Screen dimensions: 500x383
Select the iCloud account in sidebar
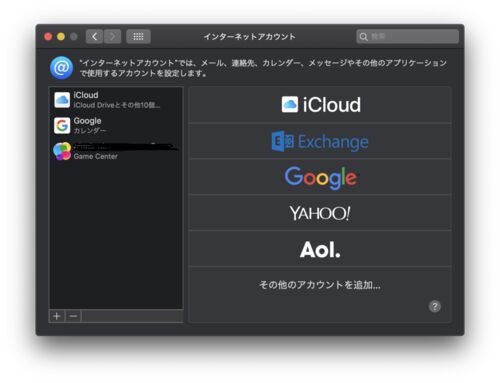[116, 100]
